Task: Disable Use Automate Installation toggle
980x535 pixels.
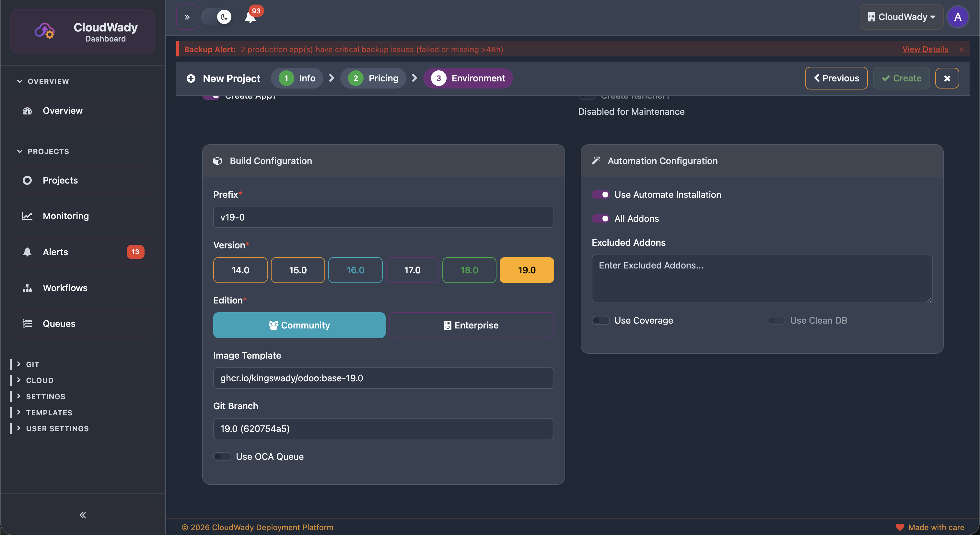Action: [600, 195]
